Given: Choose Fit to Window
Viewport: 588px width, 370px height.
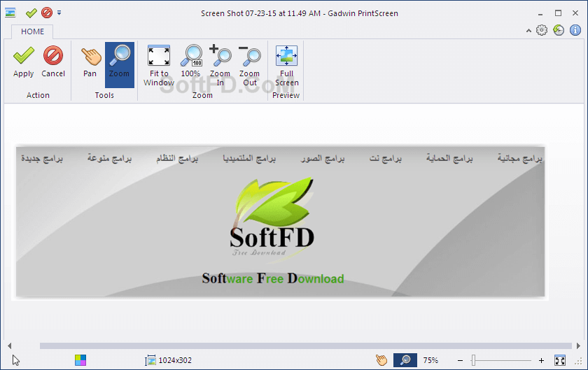Looking at the screenshot, I should tap(159, 66).
